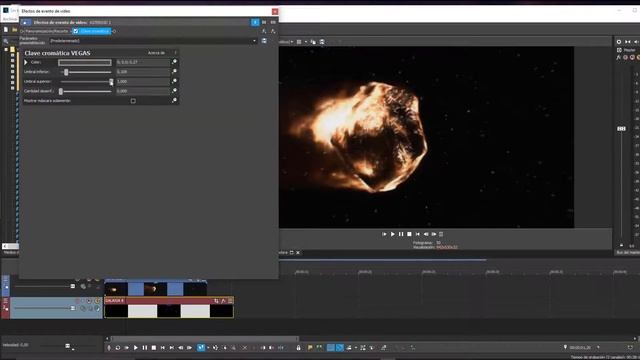Viewport: 640px width, 360px height.
Task: Click the Cantidad desenf. slider handle
Action: tap(61, 91)
